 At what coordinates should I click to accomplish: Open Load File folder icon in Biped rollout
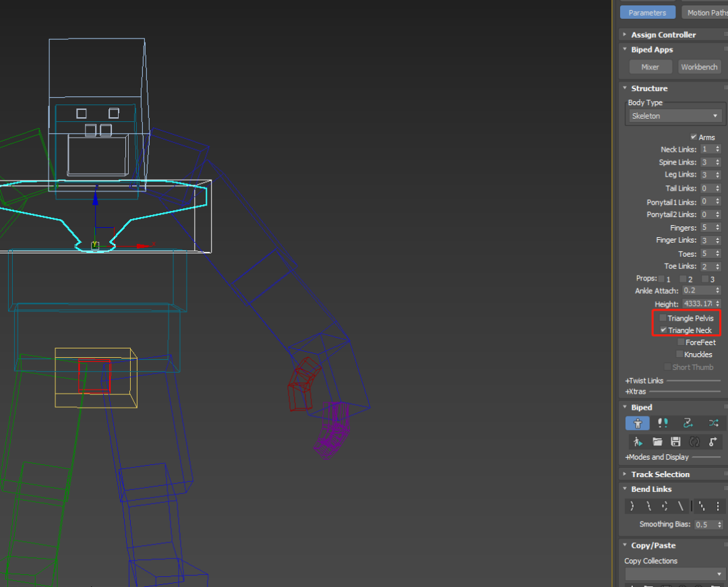(657, 441)
